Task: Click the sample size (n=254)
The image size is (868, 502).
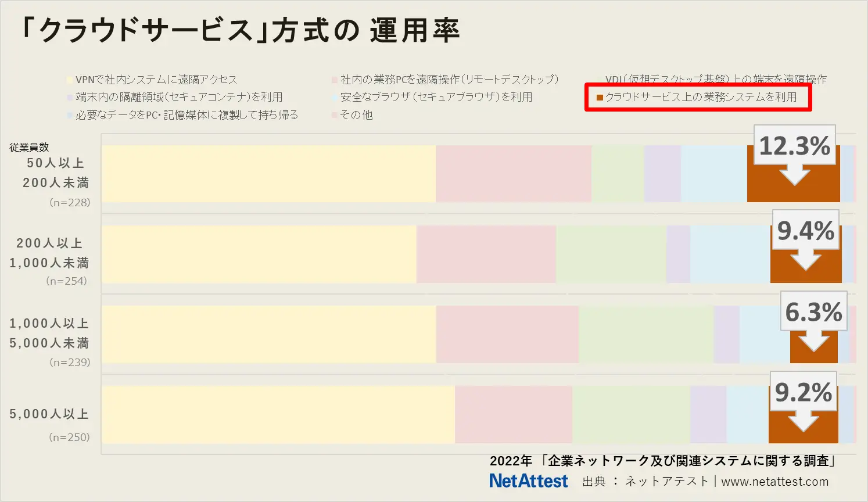Action: point(66,281)
